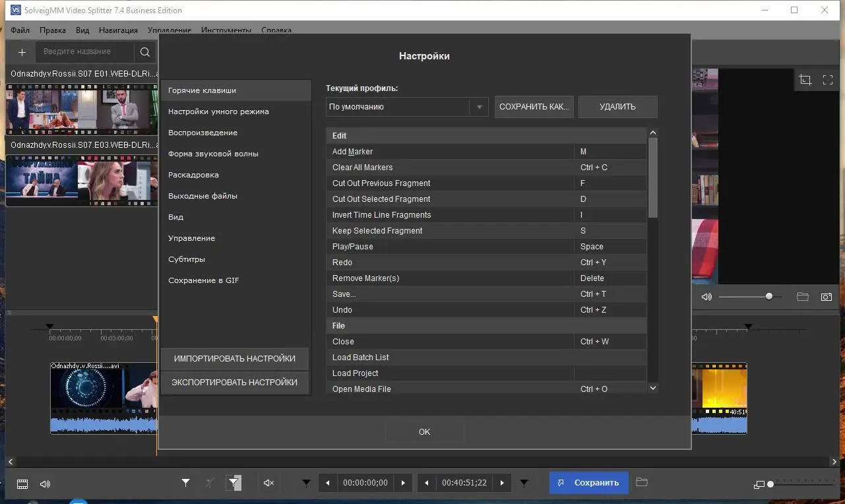This screenshot has height=504, width=845.
Task: Click the preview volume slider handle
Action: click(769, 297)
